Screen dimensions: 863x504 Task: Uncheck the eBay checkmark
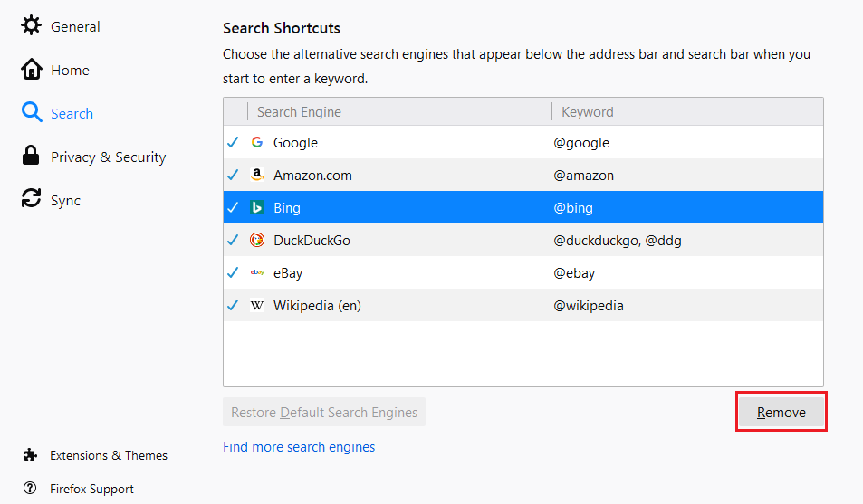[234, 272]
